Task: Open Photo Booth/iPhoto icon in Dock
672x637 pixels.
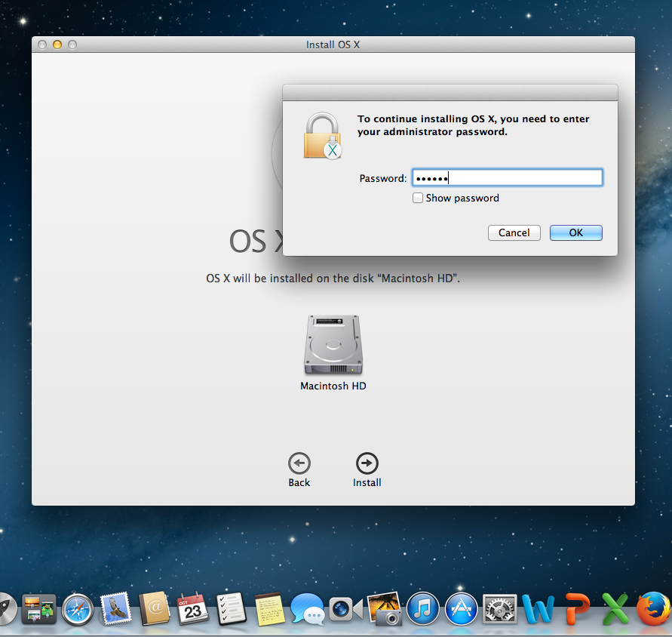Action: pos(385,608)
